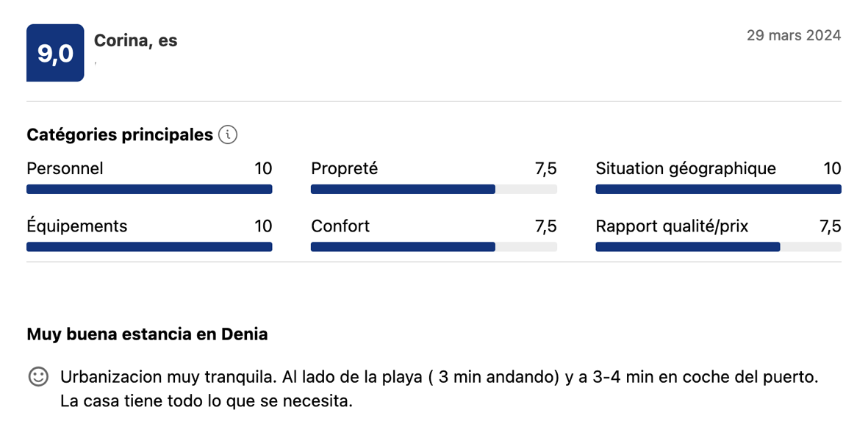Viewport: 868px width, 424px height.
Task: Click the Personnel rating bar
Action: pyautogui.click(x=149, y=190)
